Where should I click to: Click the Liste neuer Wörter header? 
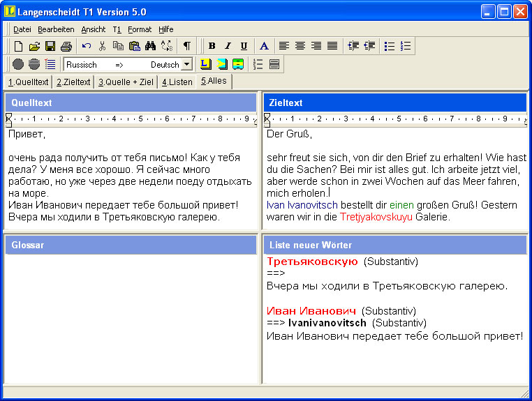click(x=395, y=245)
